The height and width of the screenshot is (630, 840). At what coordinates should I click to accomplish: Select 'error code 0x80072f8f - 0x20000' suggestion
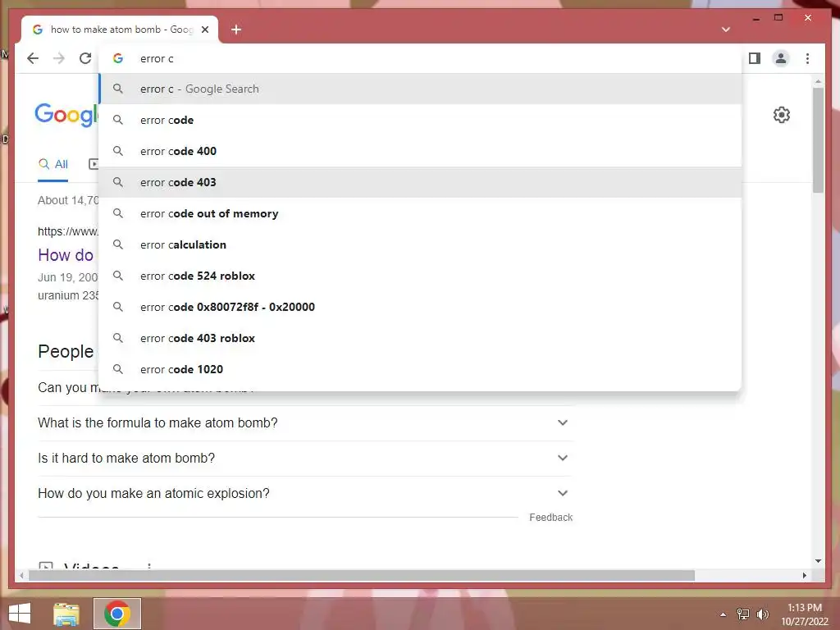pos(421,307)
